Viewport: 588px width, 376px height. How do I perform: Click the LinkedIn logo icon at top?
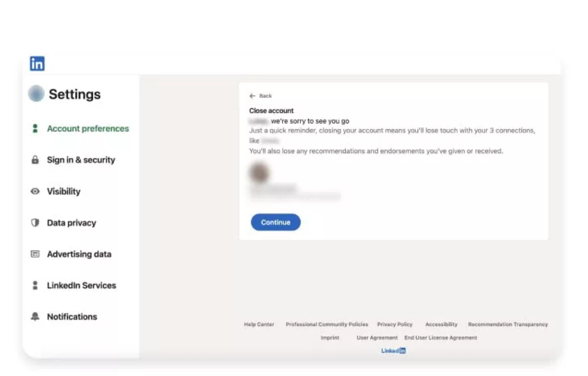click(x=37, y=63)
